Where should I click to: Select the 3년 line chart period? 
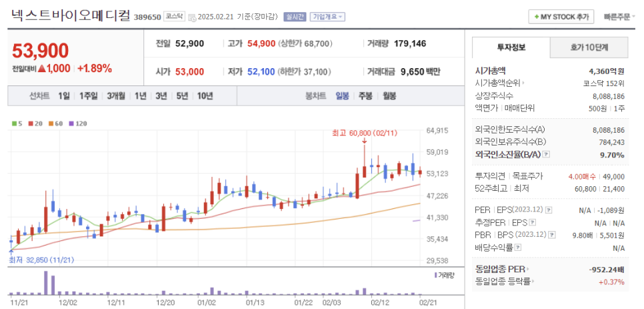(161, 96)
